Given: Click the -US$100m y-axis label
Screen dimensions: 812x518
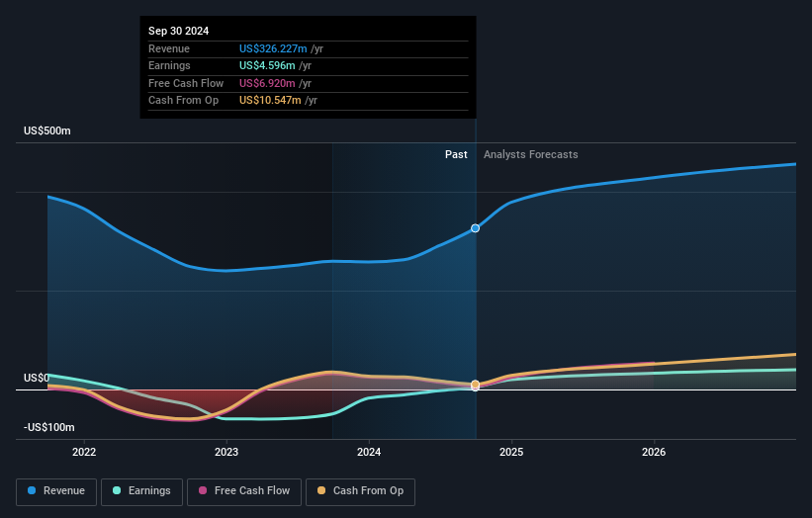Looking at the screenshot, I should (x=49, y=427).
